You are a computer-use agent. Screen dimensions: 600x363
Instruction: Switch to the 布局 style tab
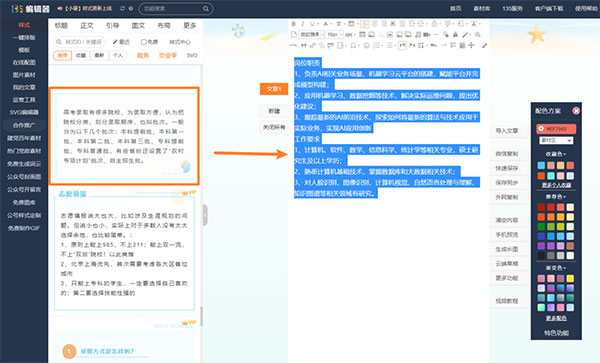(164, 26)
